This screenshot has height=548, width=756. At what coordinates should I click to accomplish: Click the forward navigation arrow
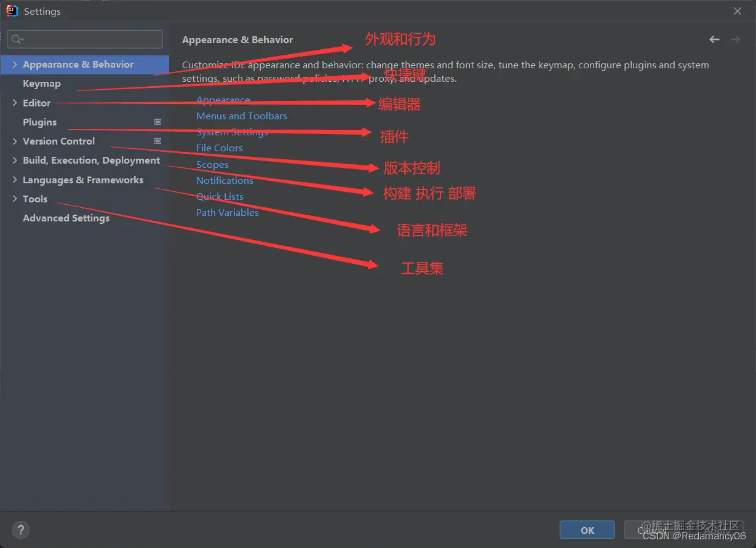coord(735,39)
